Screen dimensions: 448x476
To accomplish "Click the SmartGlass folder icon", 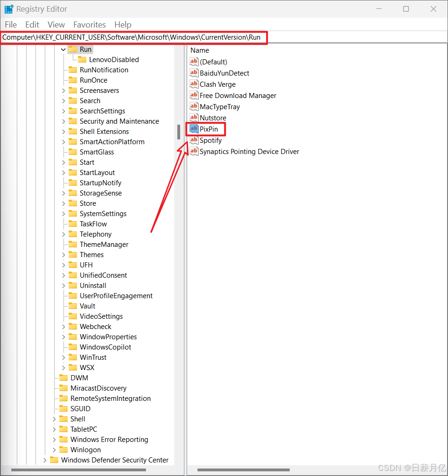I will pos(72,152).
